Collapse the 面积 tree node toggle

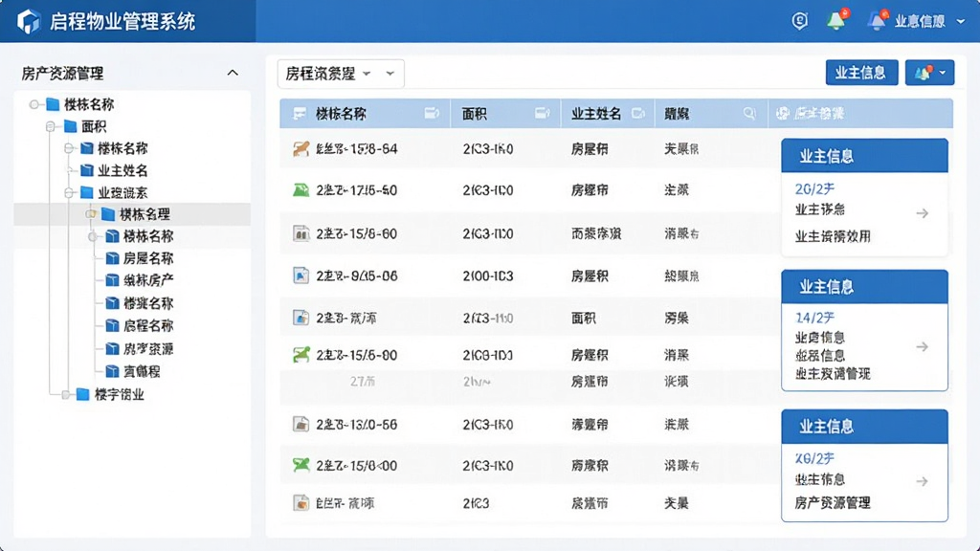click(x=50, y=127)
